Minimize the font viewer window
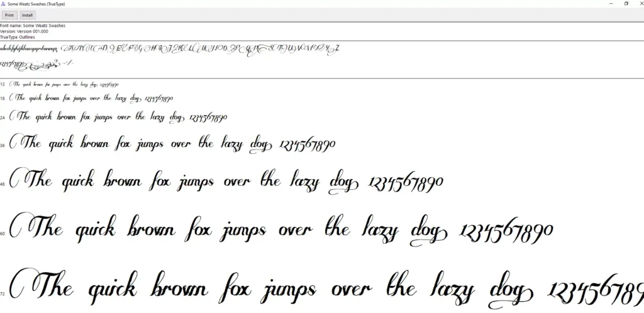This screenshot has height=313, width=644. click(x=611, y=3)
